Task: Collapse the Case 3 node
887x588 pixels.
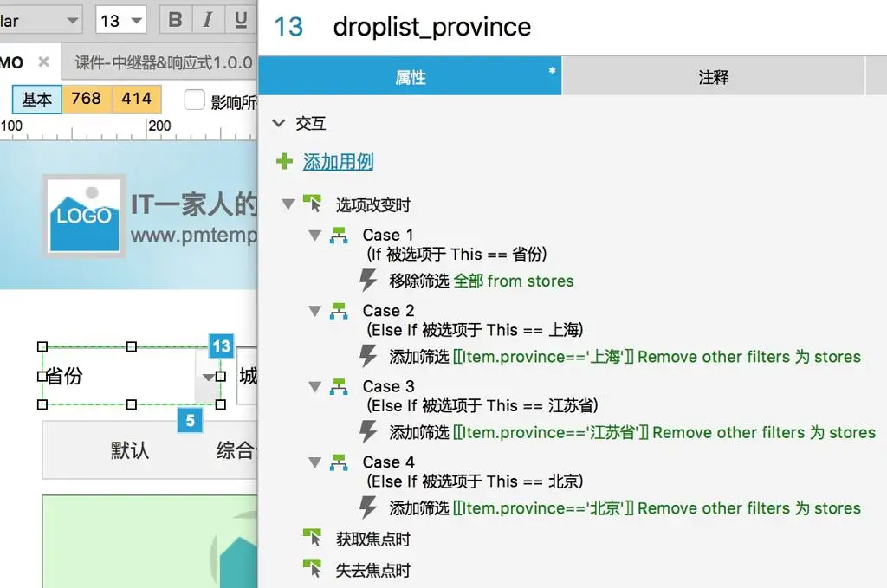Action: pos(315,387)
